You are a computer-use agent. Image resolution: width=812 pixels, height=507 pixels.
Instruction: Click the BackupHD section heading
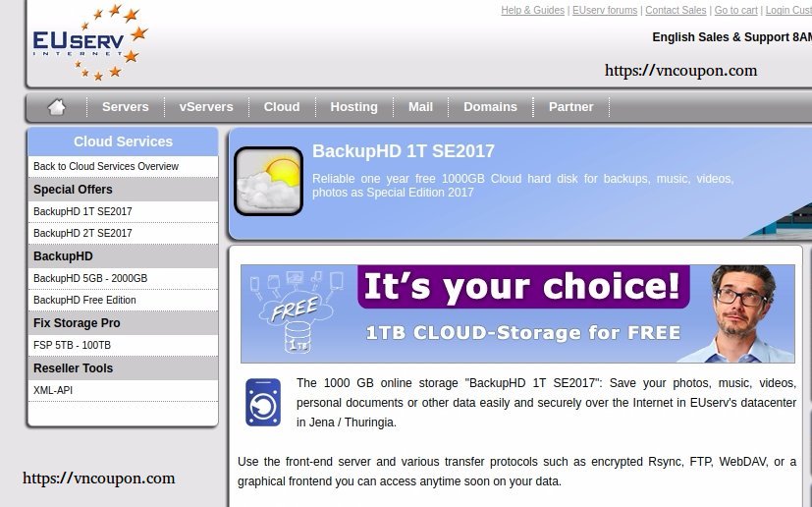123,256
